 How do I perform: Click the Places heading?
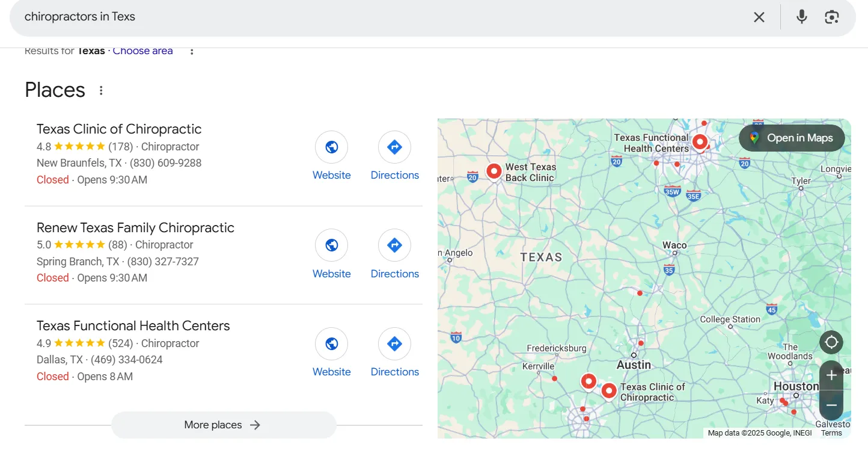(55, 90)
